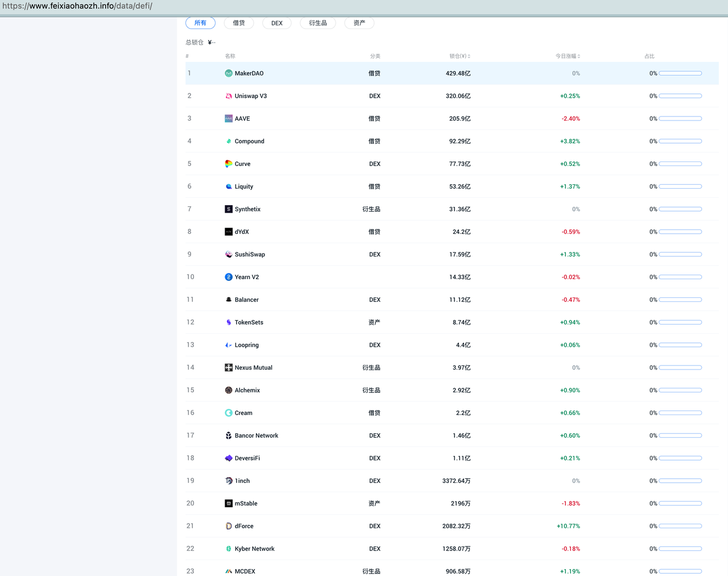
Task: Click the Kyber Network logo icon
Action: (x=229, y=549)
